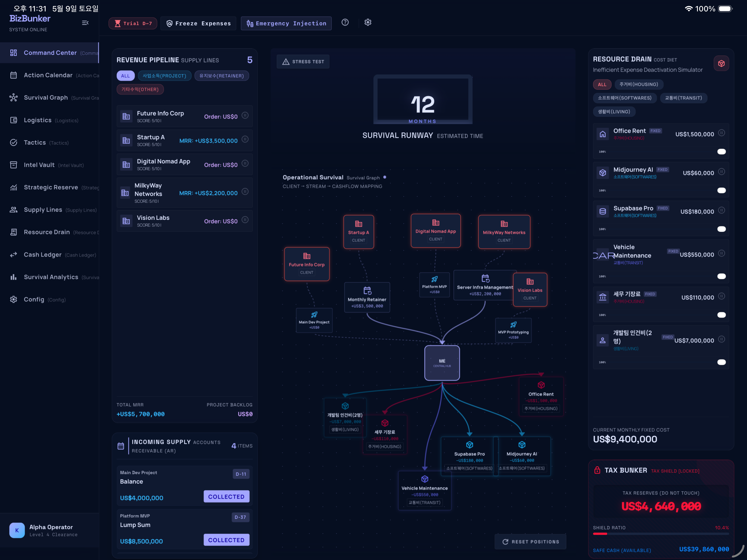Open Command Center in the sidebar
The width and height of the screenshot is (747, 560).
pyautogui.click(x=49, y=53)
